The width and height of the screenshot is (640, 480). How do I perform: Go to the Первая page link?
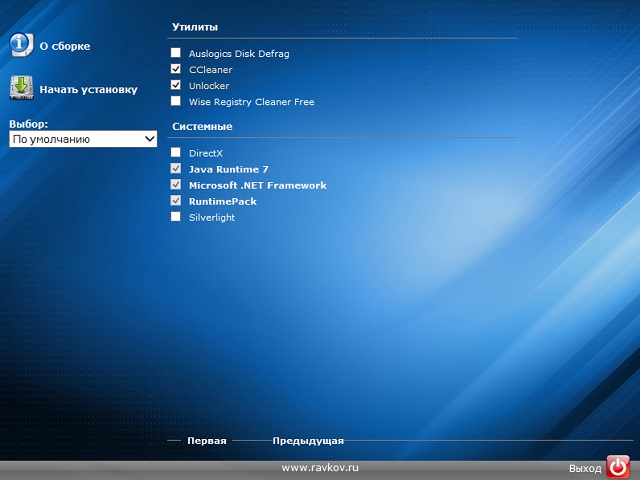pos(207,441)
